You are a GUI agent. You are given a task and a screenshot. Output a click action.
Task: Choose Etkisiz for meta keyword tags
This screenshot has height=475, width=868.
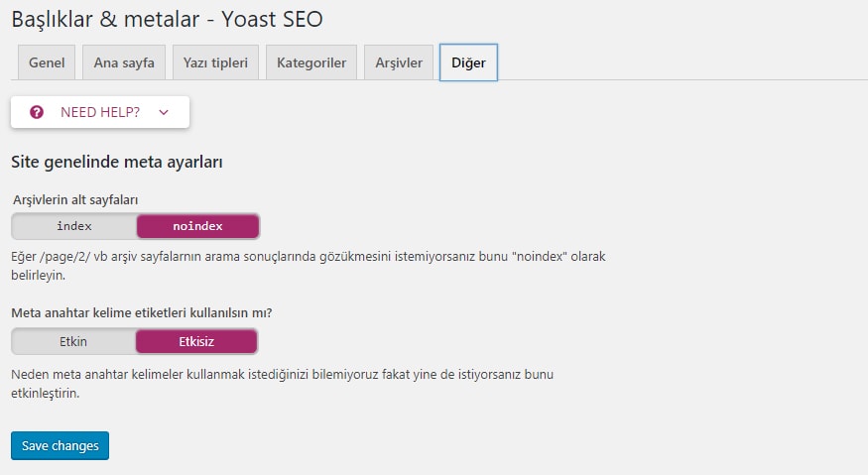coord(196,341)
